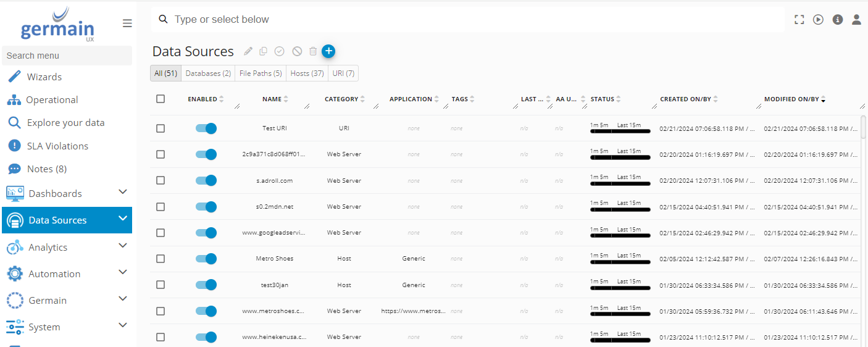Expand the Dashboards menu chevron
This screenshot has width=868, height=347.
pos(122,192)
